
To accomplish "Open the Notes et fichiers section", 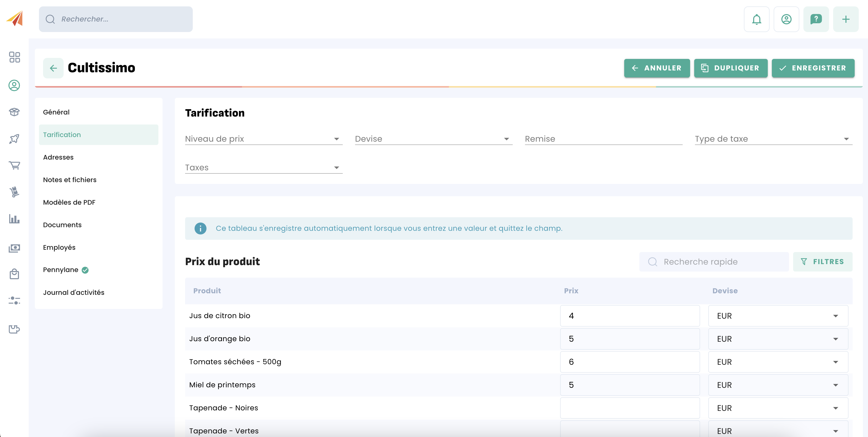I will 70,180.
